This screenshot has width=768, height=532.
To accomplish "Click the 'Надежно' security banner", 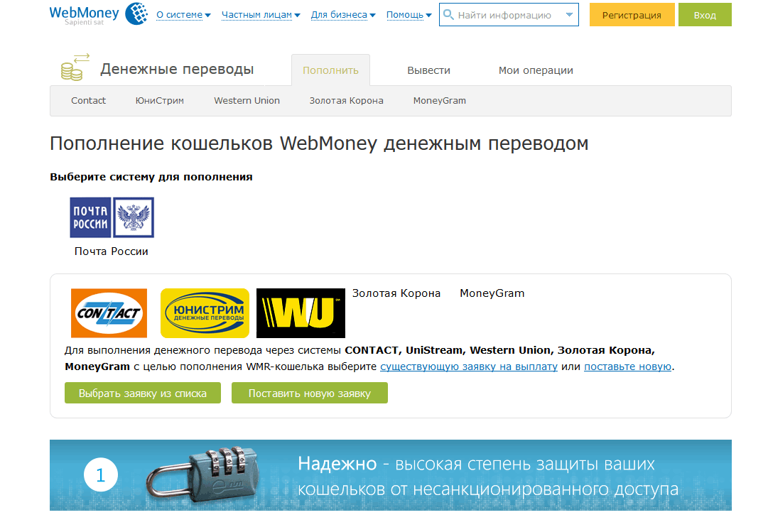I will click(x=390, y=475).
